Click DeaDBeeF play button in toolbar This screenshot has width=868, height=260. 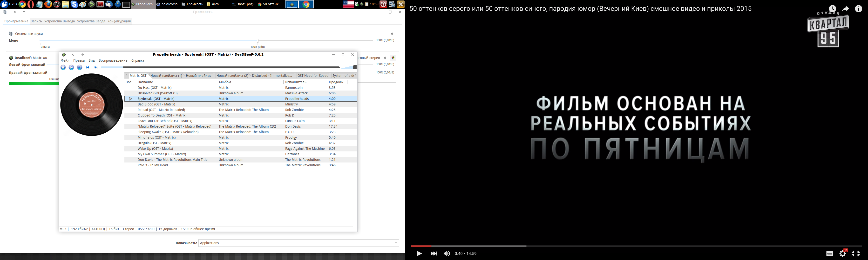tap(71, 68)
